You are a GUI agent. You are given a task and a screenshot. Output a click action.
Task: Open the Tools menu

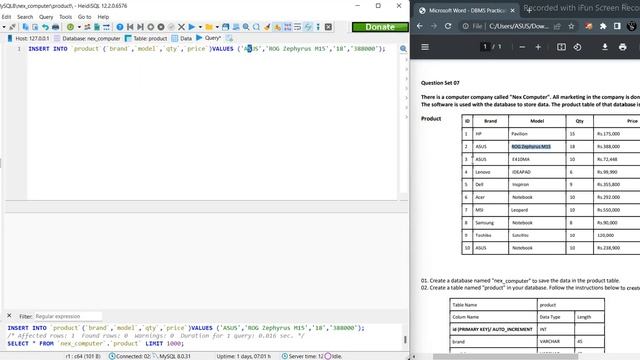point(65,17)
